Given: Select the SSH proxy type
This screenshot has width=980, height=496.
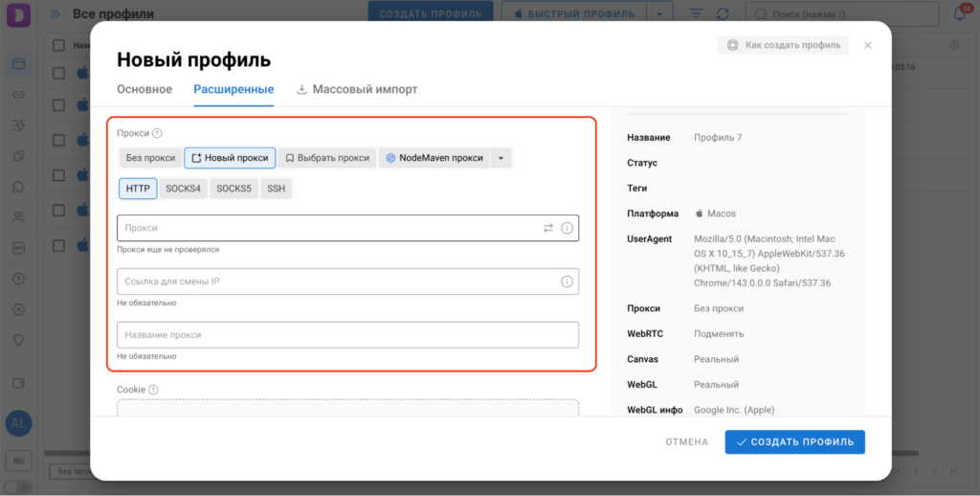Looking at the screenshot, I should [x=276, y=189].
